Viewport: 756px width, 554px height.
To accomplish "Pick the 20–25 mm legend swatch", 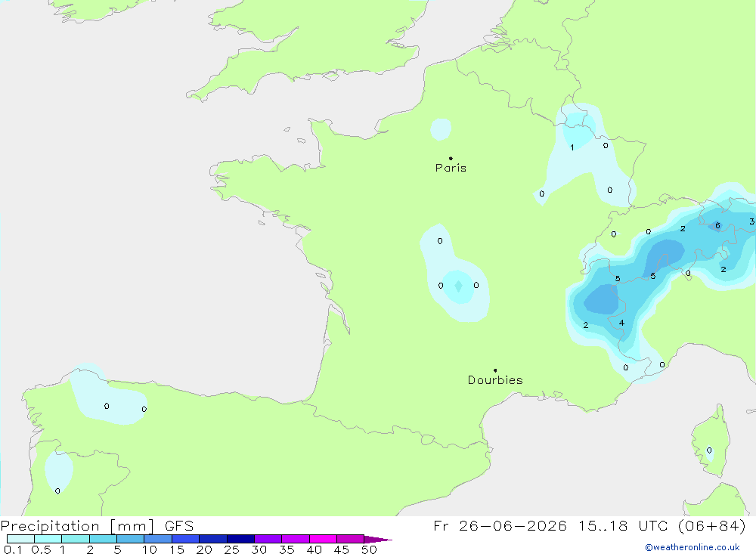I will 213,539.
